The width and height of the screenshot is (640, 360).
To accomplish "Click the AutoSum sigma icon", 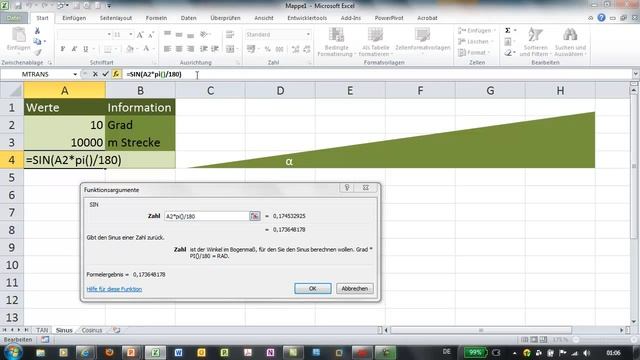I will pos(508,31).
